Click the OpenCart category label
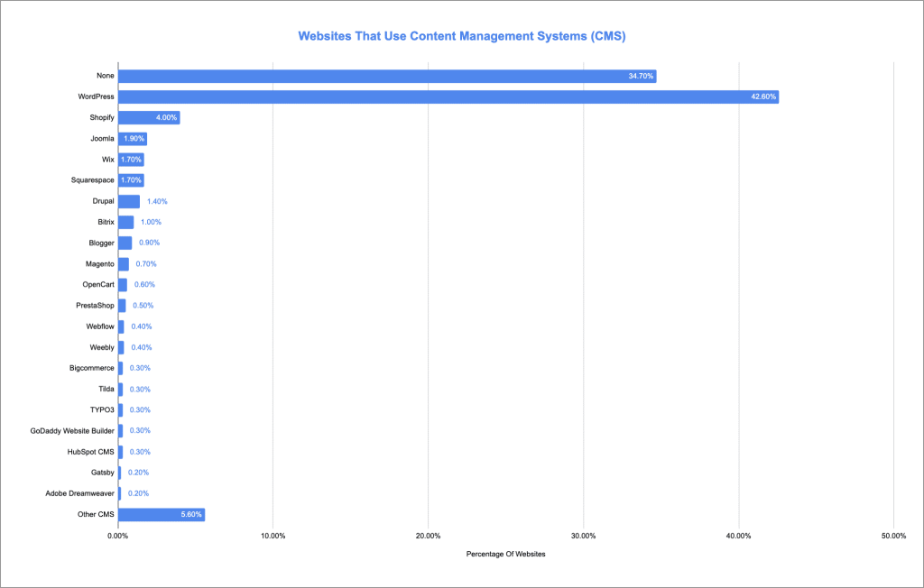Viewport: 924px width, 588px height. (x=98, y=285)
